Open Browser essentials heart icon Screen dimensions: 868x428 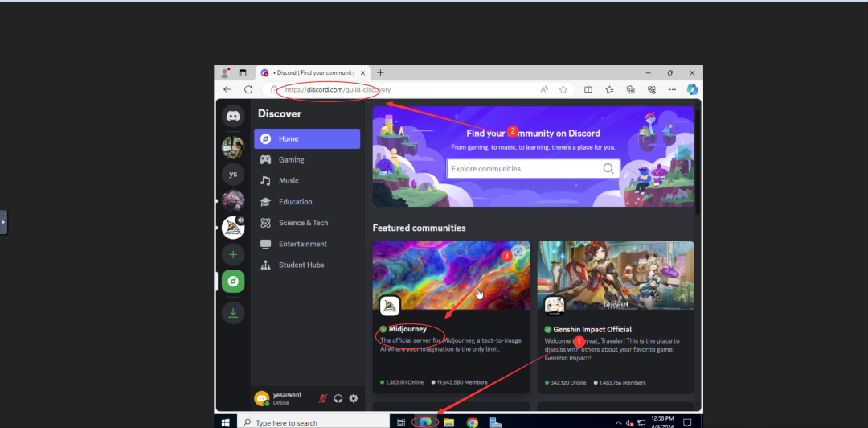point(652,89)
